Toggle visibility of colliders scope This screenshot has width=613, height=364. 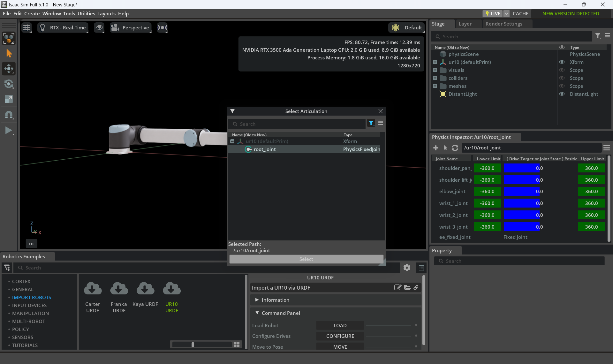coord(562,78)
